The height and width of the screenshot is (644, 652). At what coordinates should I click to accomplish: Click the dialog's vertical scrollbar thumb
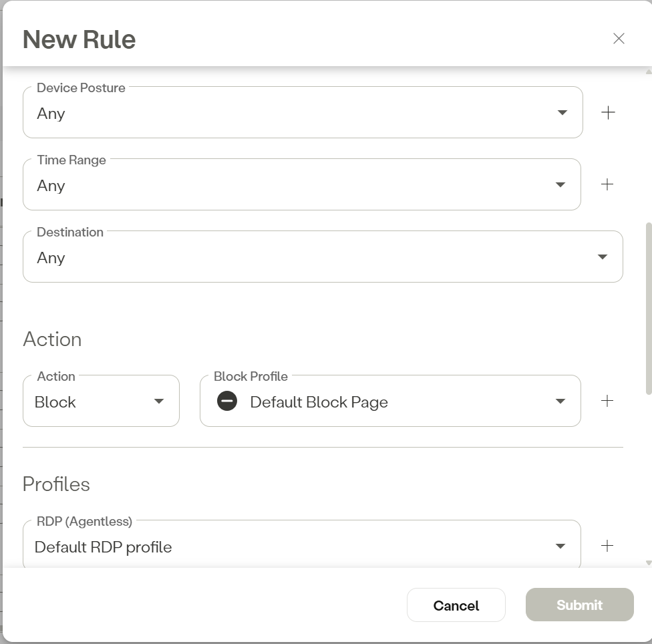(x=648, y=307)
